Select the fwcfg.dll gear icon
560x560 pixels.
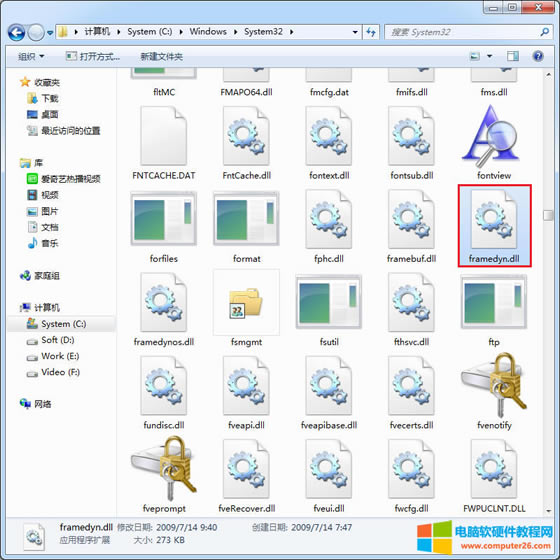coord(411,469)
